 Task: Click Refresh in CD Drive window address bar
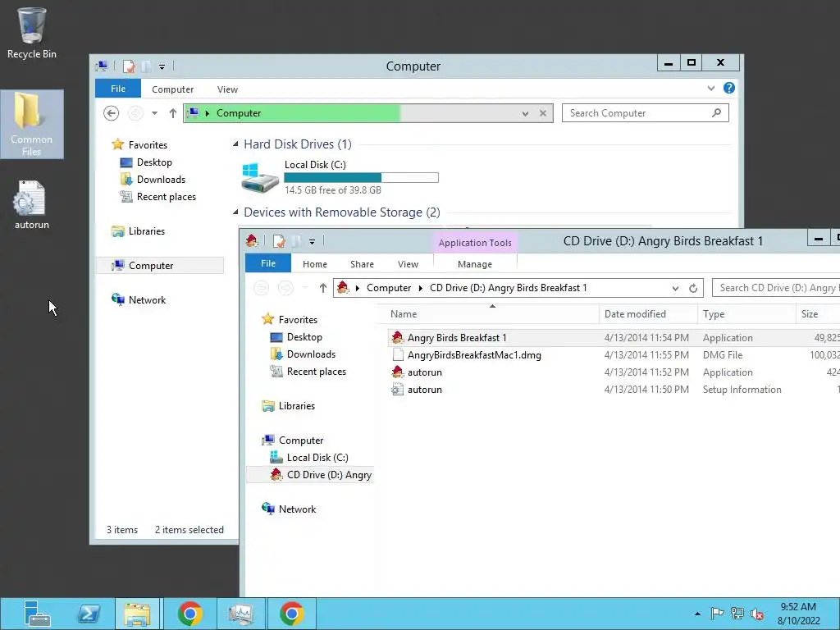pyautogui.click(x=692, y=288)
